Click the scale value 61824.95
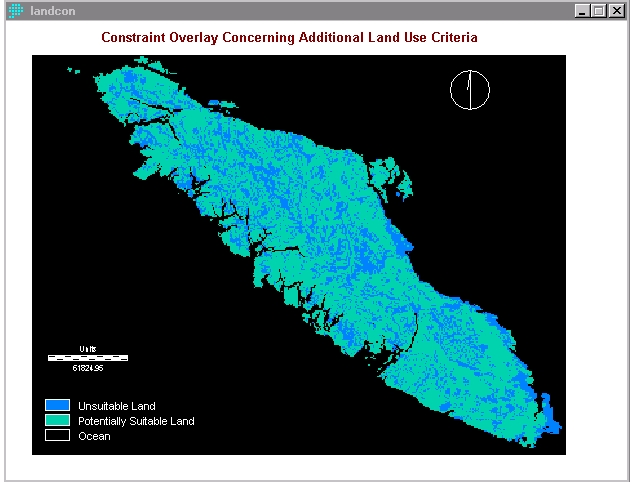 coord(88,367)
